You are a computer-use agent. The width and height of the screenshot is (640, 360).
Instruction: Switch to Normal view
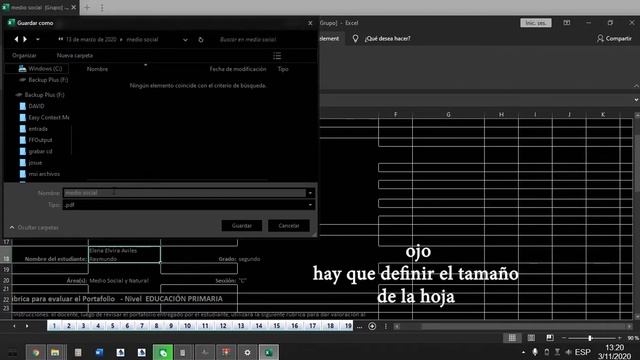[512, 338]
